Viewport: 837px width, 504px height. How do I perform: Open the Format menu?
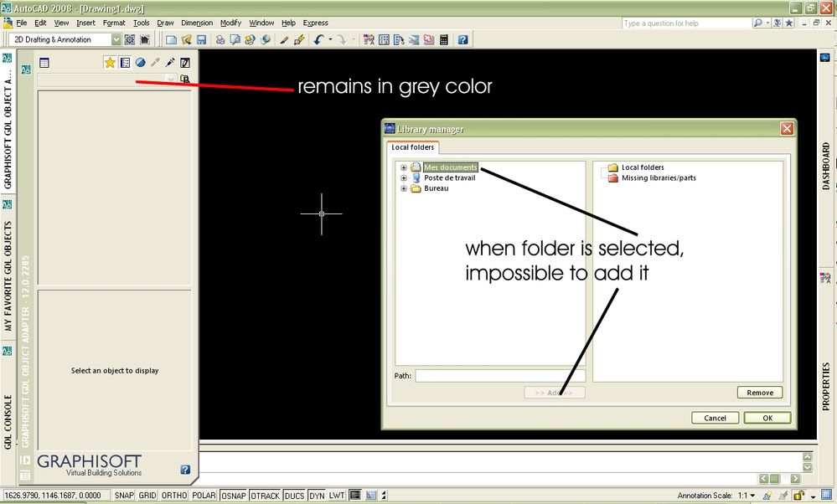pos(114,23)
